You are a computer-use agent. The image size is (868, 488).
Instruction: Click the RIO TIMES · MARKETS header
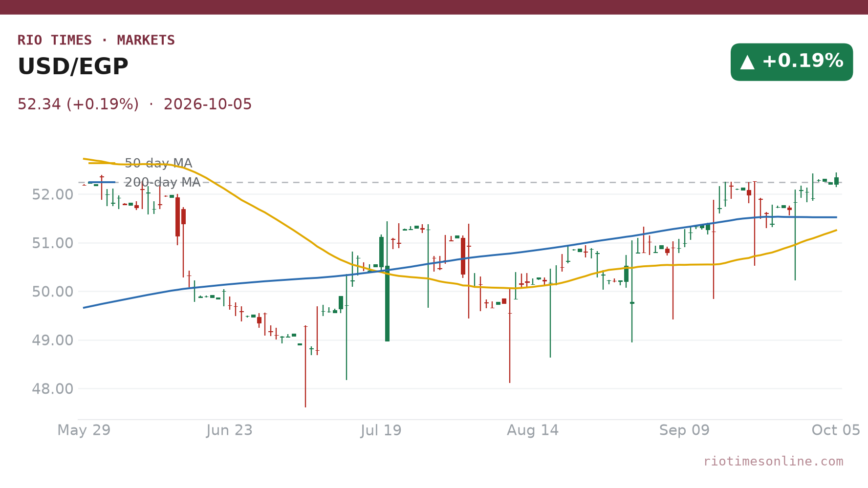click(96, 40)
